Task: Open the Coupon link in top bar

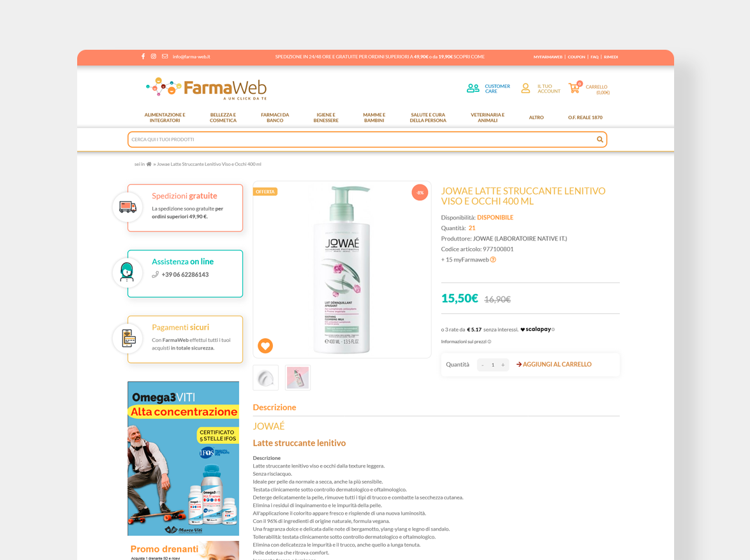Action: tap(577, 57)
